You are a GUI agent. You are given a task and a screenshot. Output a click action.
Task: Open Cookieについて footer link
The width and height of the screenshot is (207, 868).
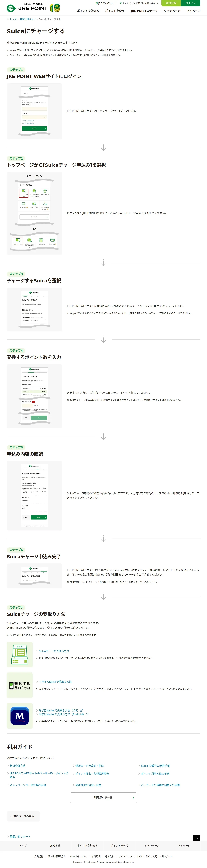pyautogui.click(x=78, y=856)
